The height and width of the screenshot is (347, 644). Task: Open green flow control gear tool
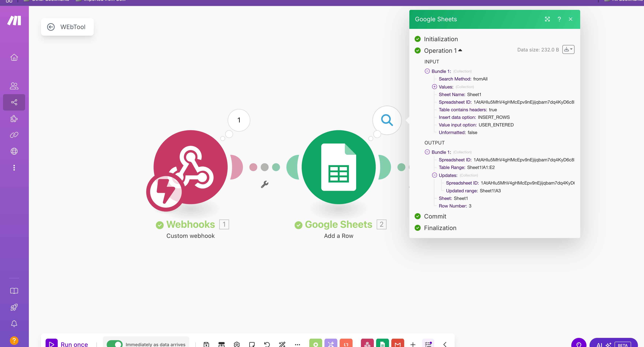pos(316,343)
